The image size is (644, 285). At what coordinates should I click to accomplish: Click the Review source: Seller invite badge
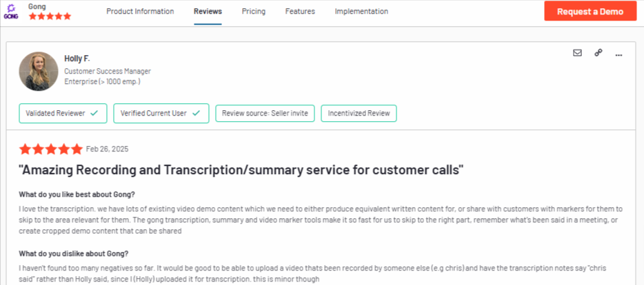265,113
